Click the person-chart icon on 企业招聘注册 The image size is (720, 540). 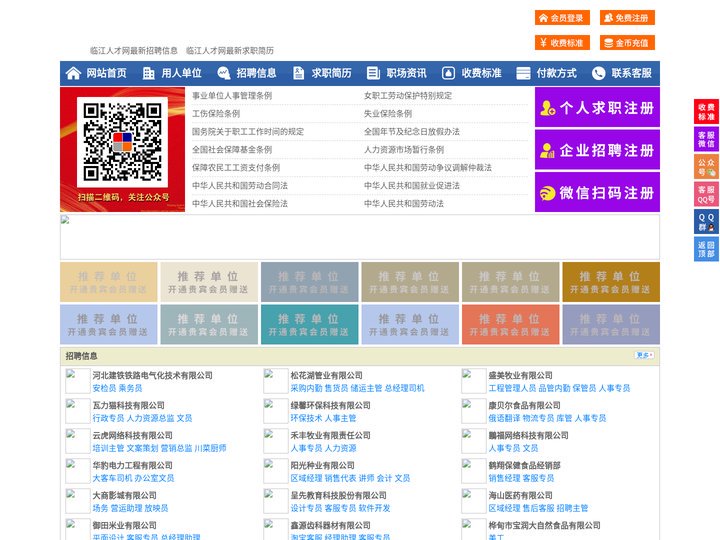click(x=547, y=150)
